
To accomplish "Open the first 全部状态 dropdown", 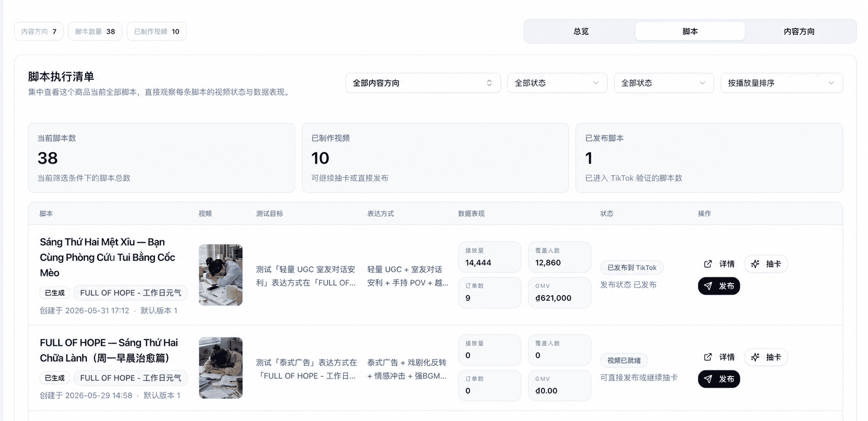I will click(x=557, y=83).
